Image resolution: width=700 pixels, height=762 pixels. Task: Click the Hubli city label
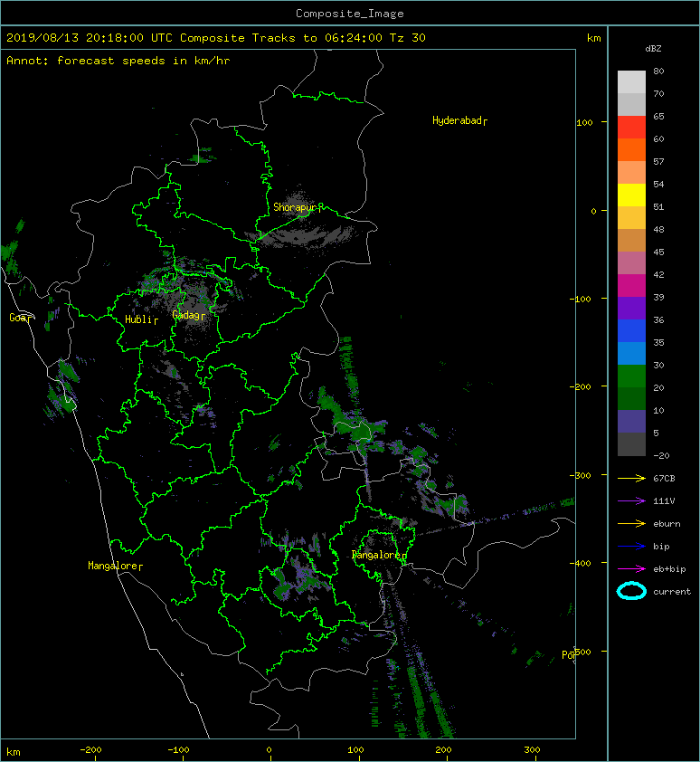[x=139, y=319]
